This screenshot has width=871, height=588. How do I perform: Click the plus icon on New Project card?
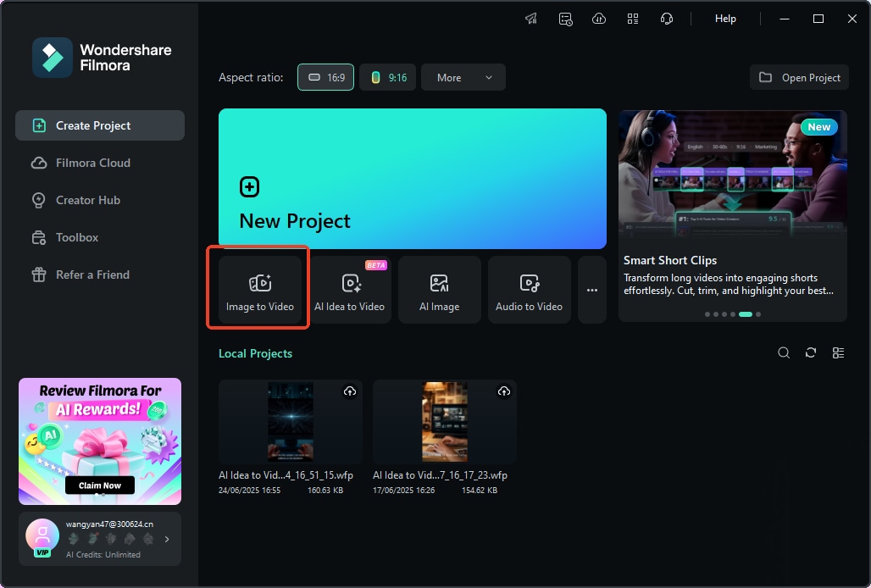tap(249, 187)
